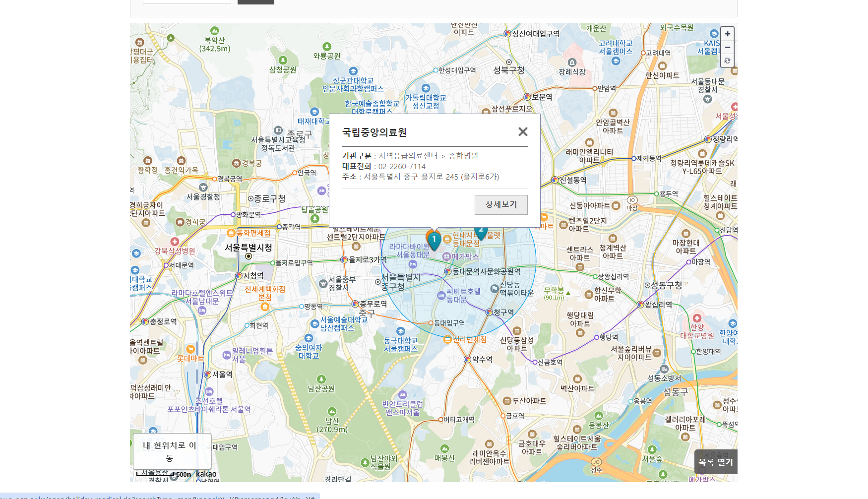Click the 성신여대입구역 station icon
The height and width of the screenshot is (499, 868).
pos(507,34)
